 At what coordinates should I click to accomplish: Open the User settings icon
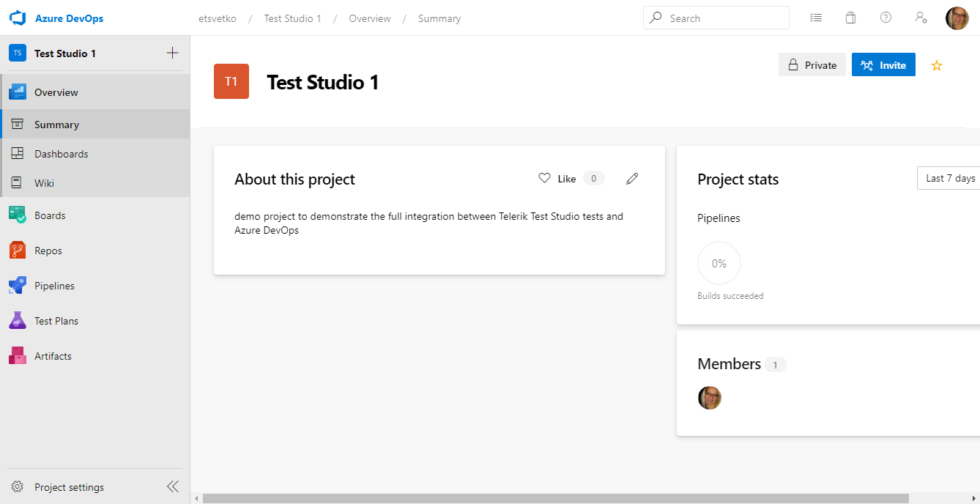pos(921,18)
